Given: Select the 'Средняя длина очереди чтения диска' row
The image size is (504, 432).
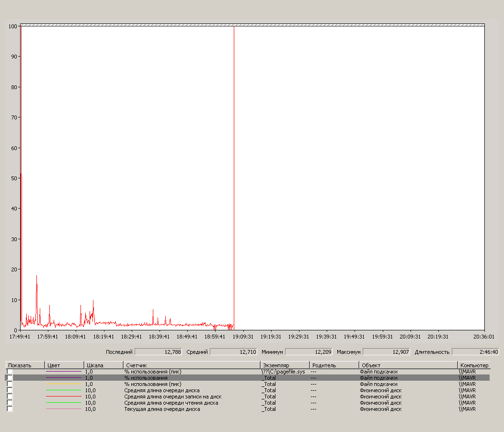Looking at the screenshot, I should pyautogui.click(x=171, y=403).
